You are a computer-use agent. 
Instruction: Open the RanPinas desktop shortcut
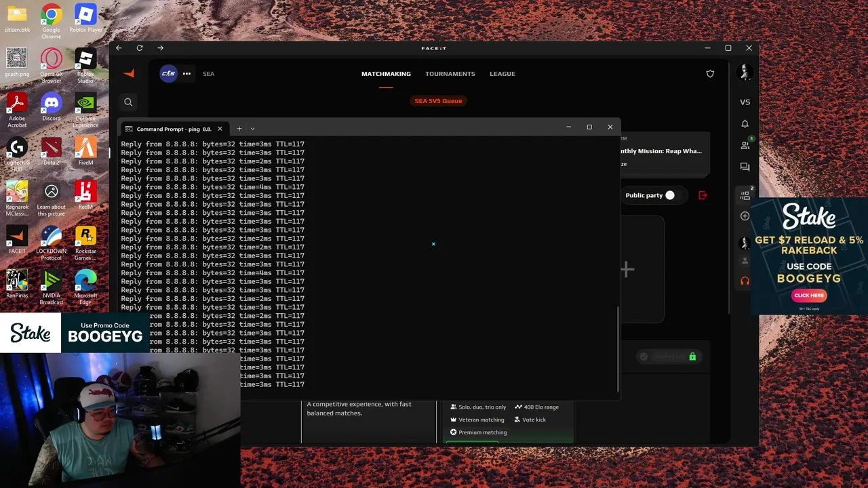pyautogui.click(x=17, y=285)
